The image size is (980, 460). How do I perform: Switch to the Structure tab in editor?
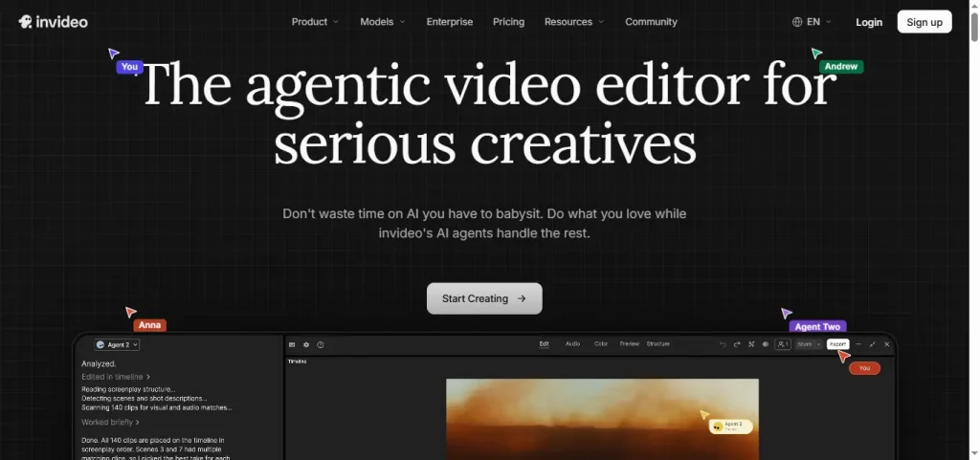[658, 344]
